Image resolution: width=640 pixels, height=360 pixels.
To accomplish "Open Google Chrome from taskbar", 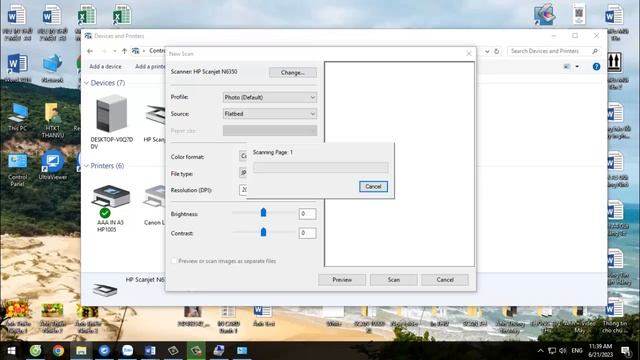I will pos(58,351).
